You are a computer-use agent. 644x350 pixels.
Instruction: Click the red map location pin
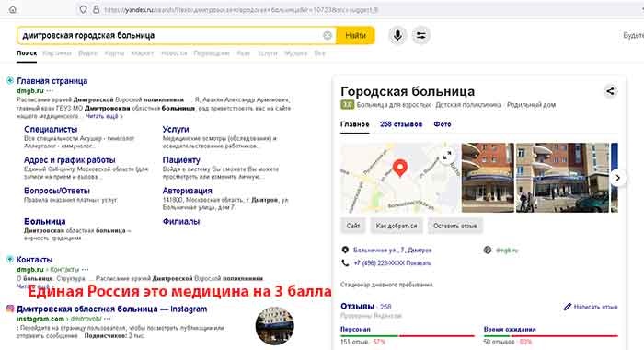tap(399, 169)
